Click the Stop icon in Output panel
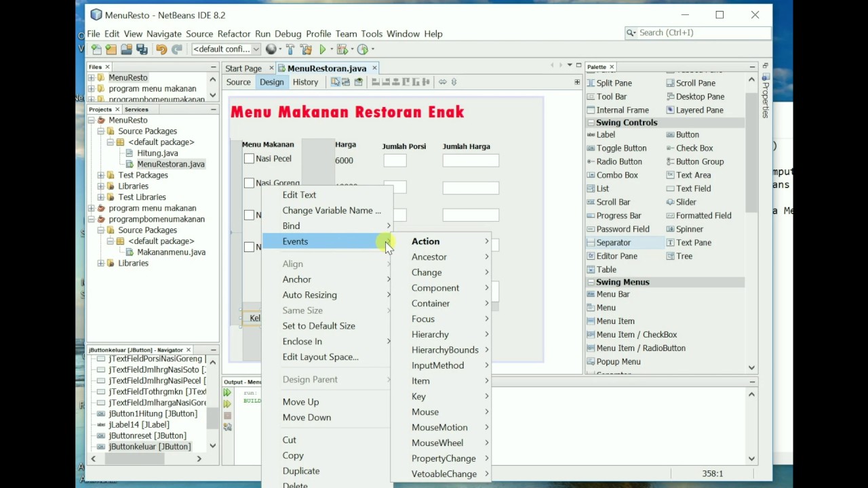Viewport: 868px width, 488px height. click(227, 415)
